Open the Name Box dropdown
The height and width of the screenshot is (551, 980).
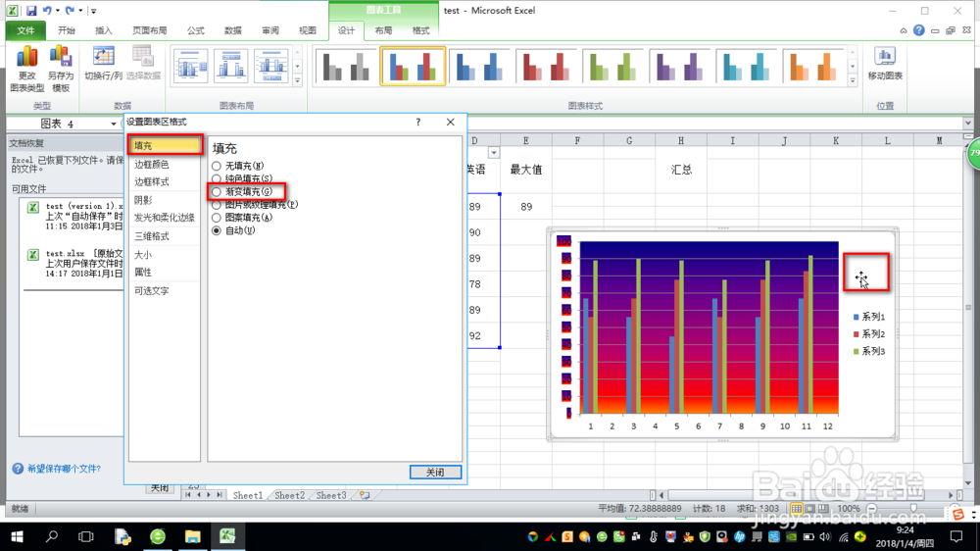click(x=113, y=124)
